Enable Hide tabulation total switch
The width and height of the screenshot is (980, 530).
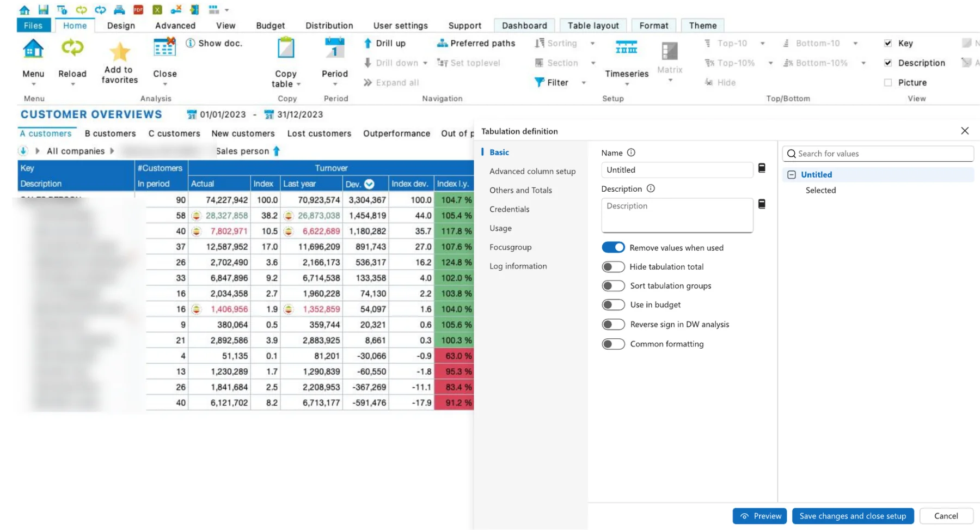(x=613, y=266)
